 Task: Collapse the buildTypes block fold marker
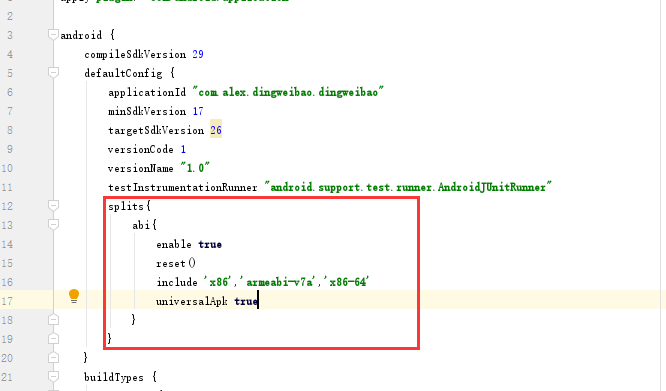53,377
